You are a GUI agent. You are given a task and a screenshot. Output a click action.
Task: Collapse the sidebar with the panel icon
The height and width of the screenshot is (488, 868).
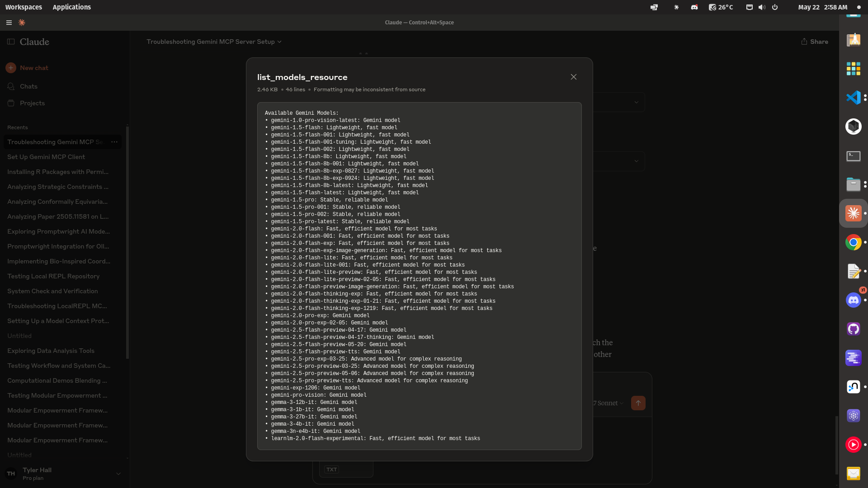point(11,42)
